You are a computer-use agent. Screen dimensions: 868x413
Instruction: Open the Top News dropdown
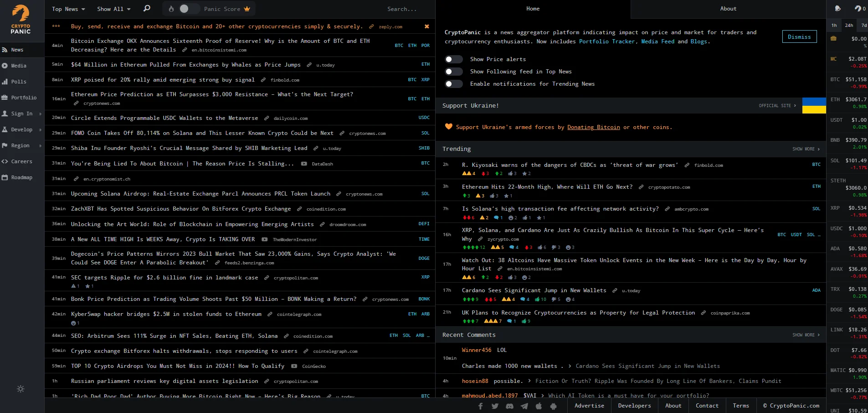click(x=68, y=9)
